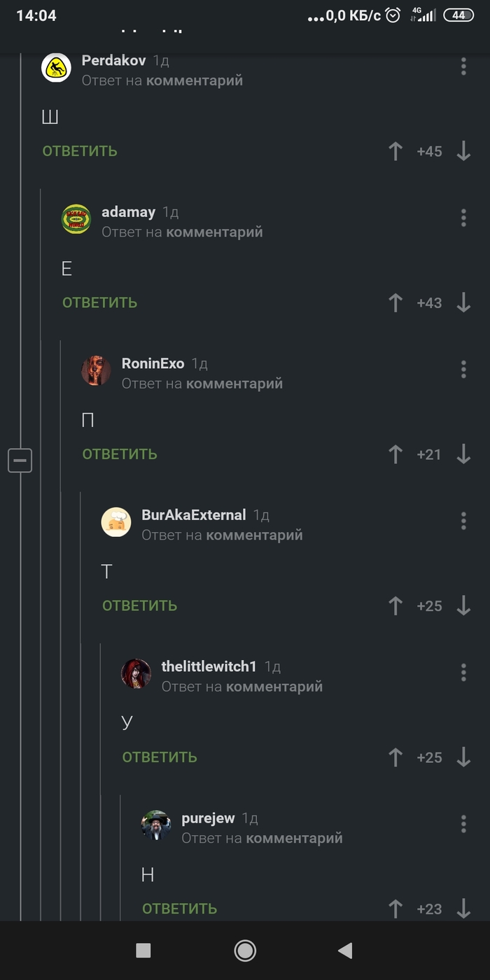The height and width of the screenshot is (980, 490).
Task: Open Perdakov's avatar profile picture
Action: (x=56, y=67)
